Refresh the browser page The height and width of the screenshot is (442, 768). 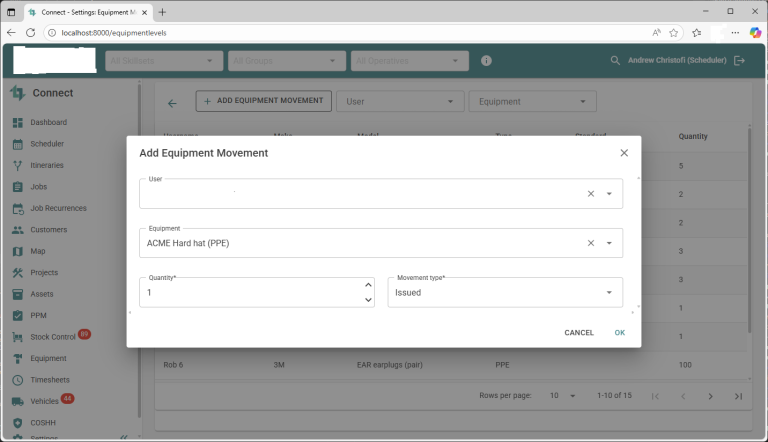pyautogui.click(x=30, y=33)
